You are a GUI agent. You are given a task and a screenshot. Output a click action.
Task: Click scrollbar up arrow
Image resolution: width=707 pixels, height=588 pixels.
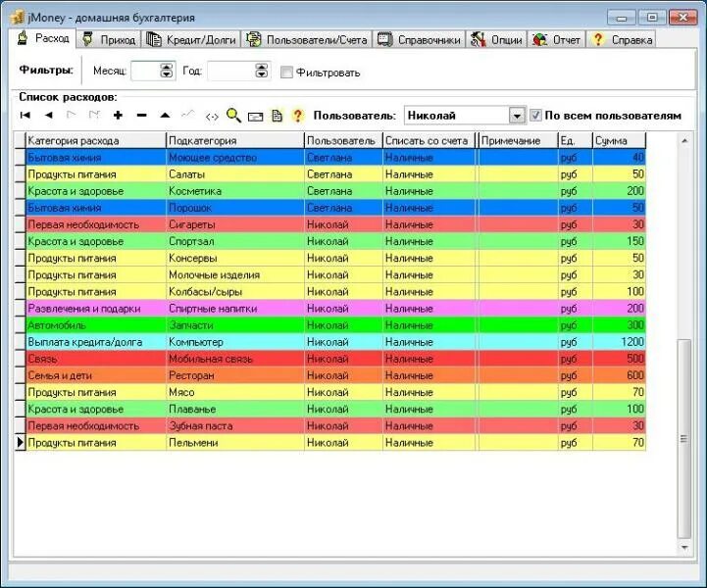[x=684, y=141]
